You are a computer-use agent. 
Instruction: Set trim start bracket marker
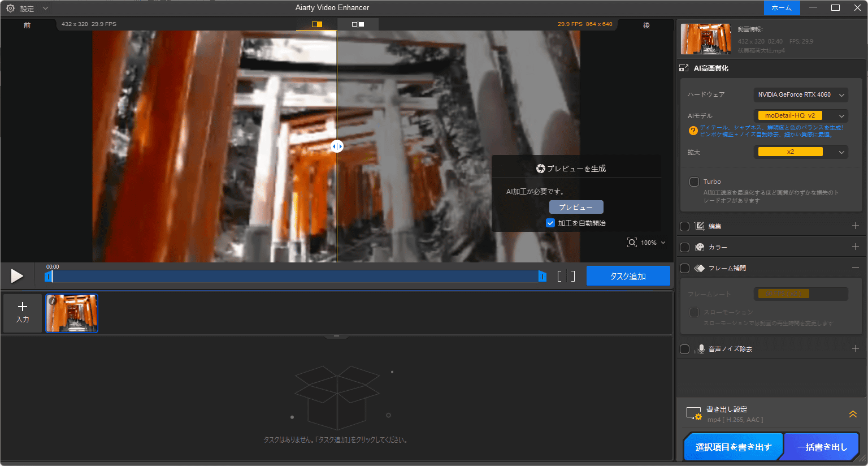559,276
